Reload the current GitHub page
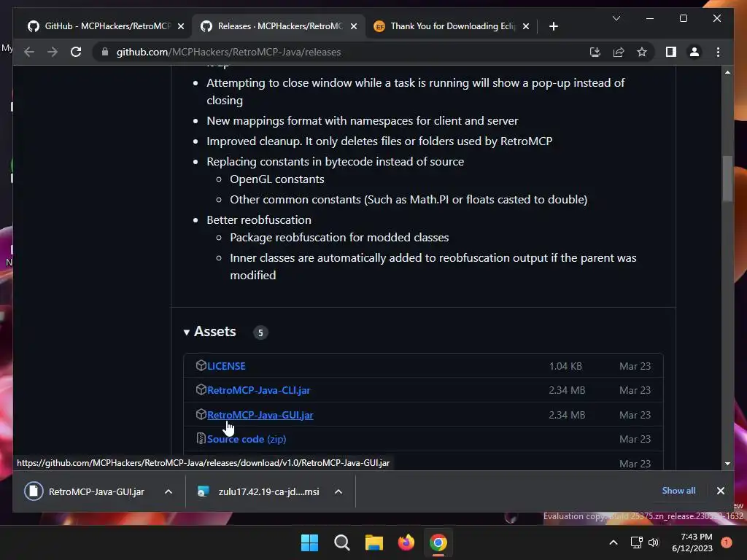Screen dimensions: 747x560 point(76,52)
